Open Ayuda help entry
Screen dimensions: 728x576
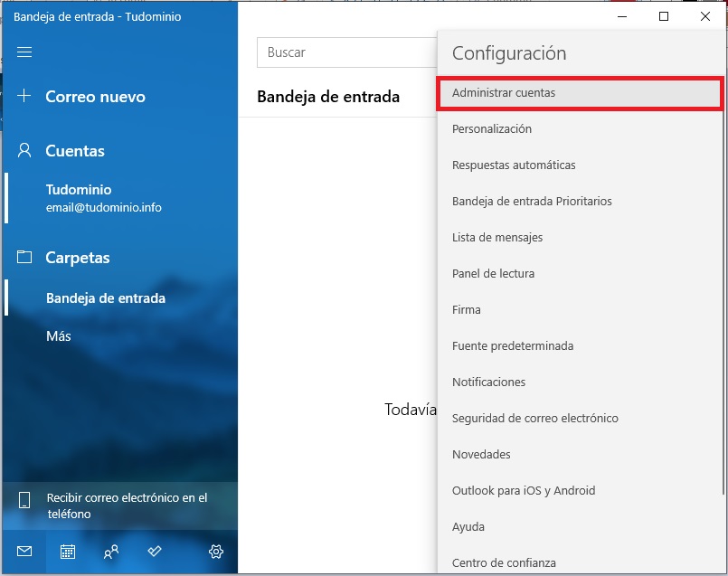point(580,527)
